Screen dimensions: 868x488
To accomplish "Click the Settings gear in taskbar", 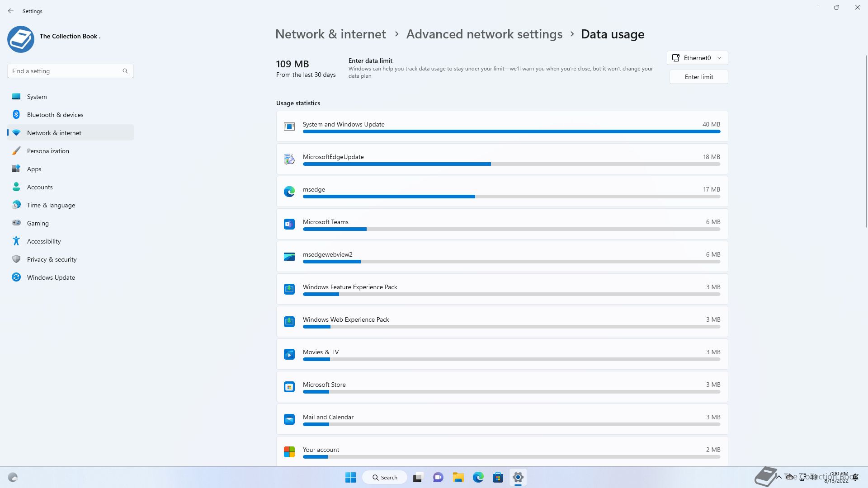I will (x=518, y=477).
